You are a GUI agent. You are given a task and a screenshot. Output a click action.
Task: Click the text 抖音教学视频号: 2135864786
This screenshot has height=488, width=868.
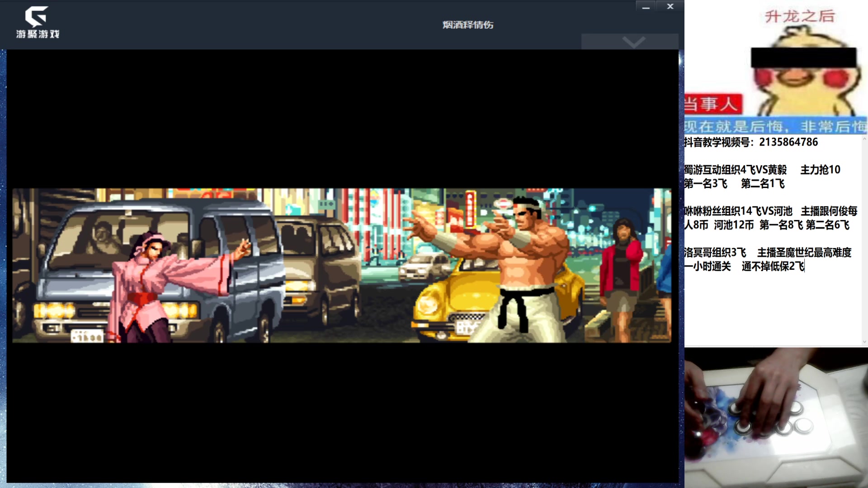pyautogui.click(x=751, y=142)
